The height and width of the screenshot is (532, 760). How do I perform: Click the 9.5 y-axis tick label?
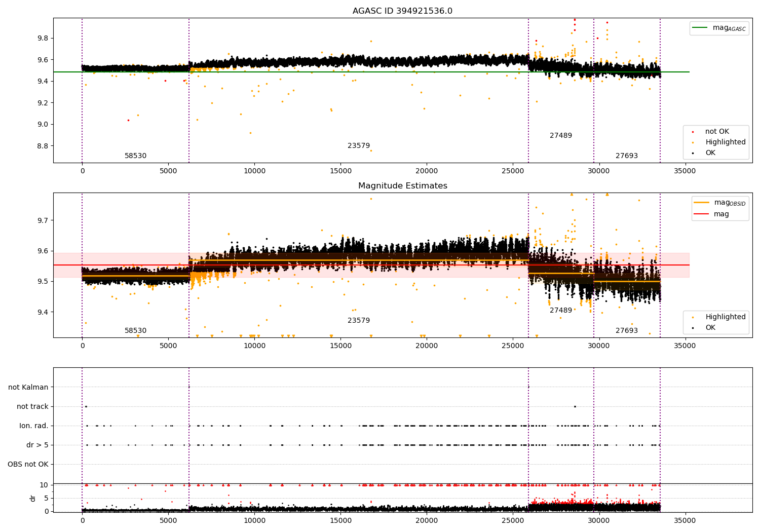pyautogui.click(x=43, y=281)
